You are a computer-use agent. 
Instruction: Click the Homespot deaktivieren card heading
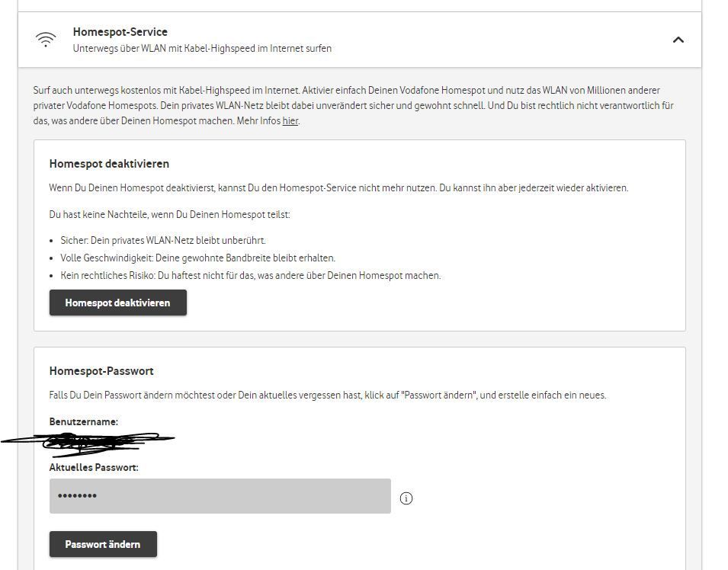[x=109, y=164]
